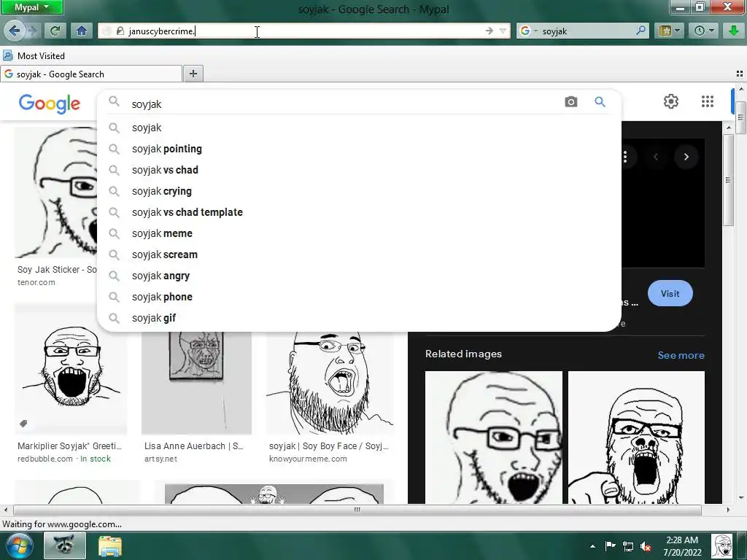Open the downloads green arrow
The image size is (747, 560).
(734, 31)
